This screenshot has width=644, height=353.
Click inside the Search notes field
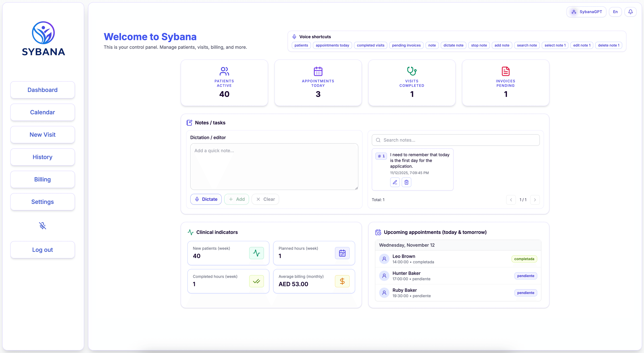tap(455, 140)
